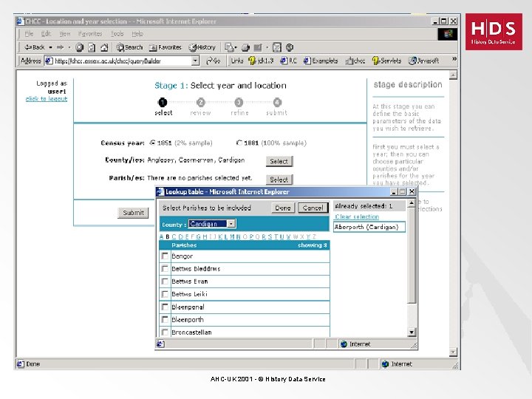This screenshot has width=532, height=399.
Task: Click the HDS History Data Service logo
Action: 494,32
